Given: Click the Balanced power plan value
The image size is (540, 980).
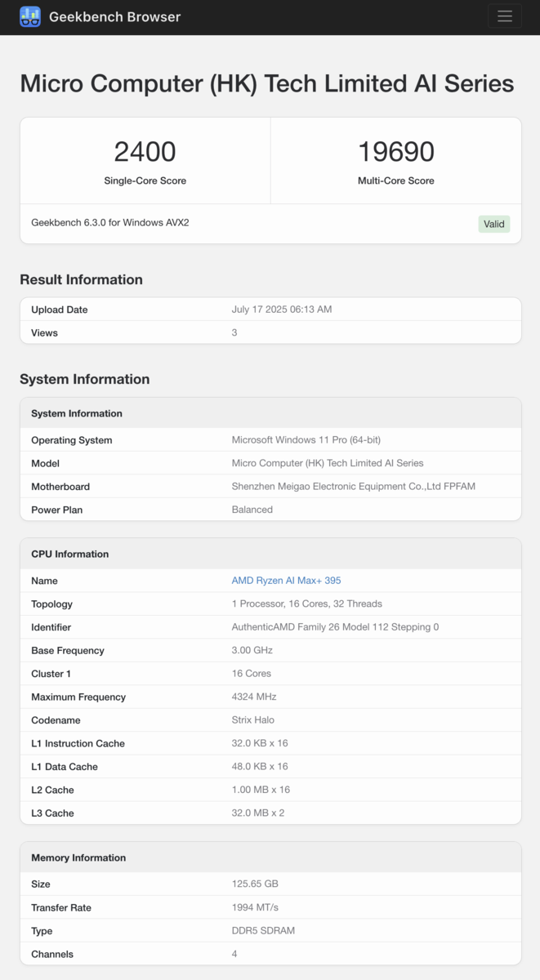Looking at the screenshot, I should [x=252, y=510].
